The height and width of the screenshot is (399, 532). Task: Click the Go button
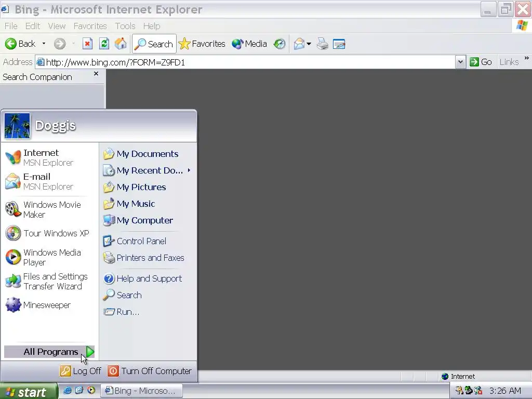click(x=481, y=62)
